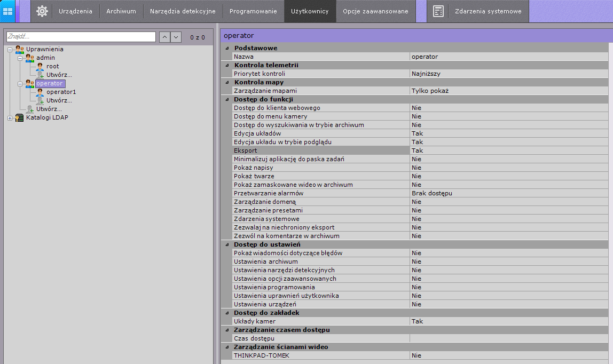Jump to next search result arrow

click(x=176, y=37)
